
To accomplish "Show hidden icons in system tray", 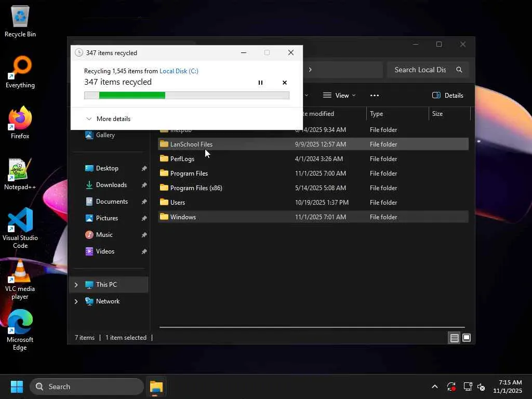I will pyautogui.click(x=435, y=387).
